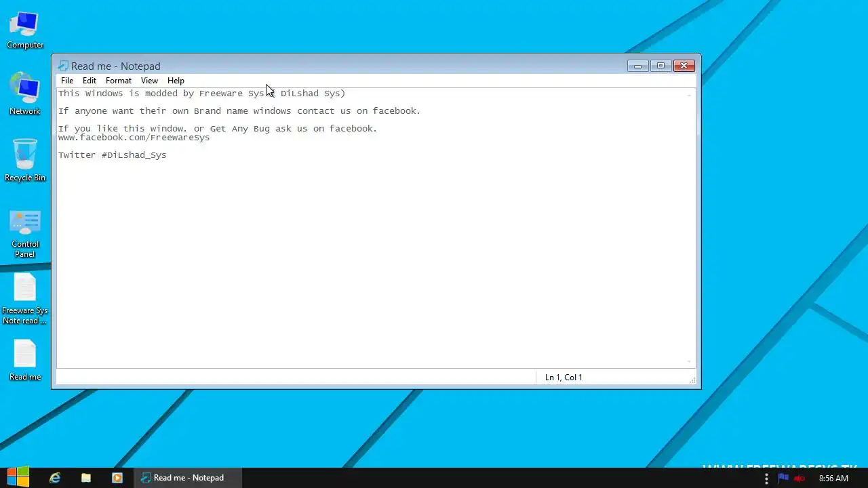Maximize the Notepad window
Image resolution: width=868 pixels, height=488 pixels.
[x=660, y=66]
